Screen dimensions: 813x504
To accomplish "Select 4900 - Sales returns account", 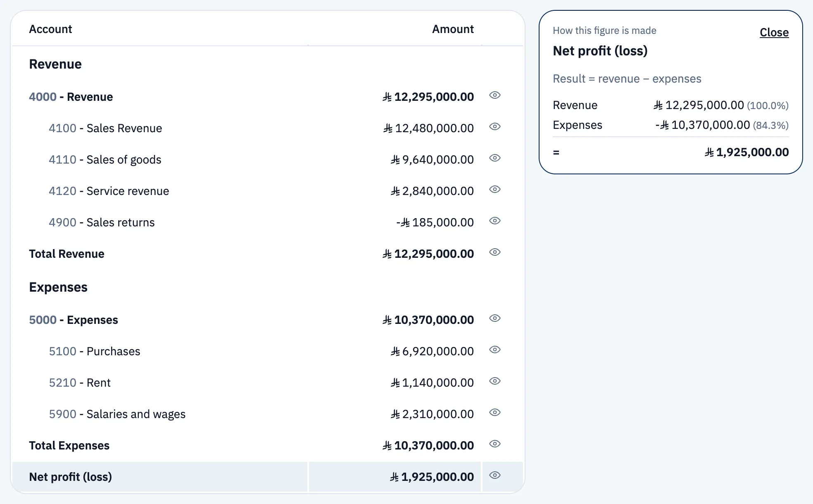I will (102, 223).
